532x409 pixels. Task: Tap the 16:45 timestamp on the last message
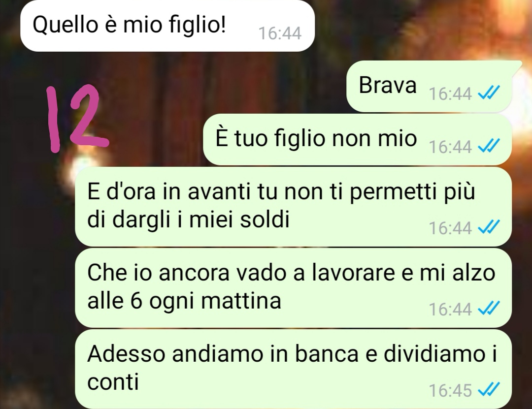coord(450,390)
